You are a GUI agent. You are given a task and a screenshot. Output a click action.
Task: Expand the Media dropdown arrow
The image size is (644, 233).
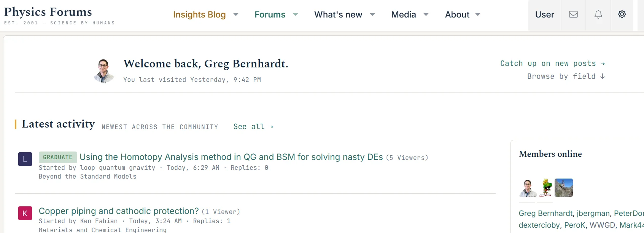[x=426, y=14]
